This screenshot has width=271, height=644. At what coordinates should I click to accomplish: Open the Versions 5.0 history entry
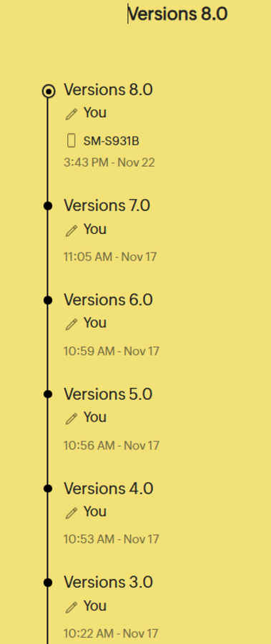coord(108,394)
